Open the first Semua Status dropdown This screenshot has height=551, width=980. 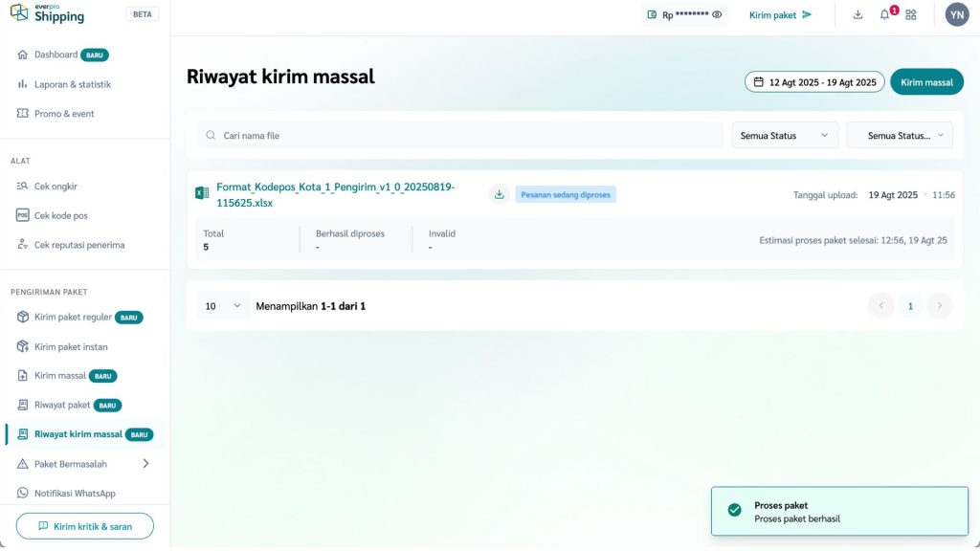pyautogui.click(x=784, y=136)
